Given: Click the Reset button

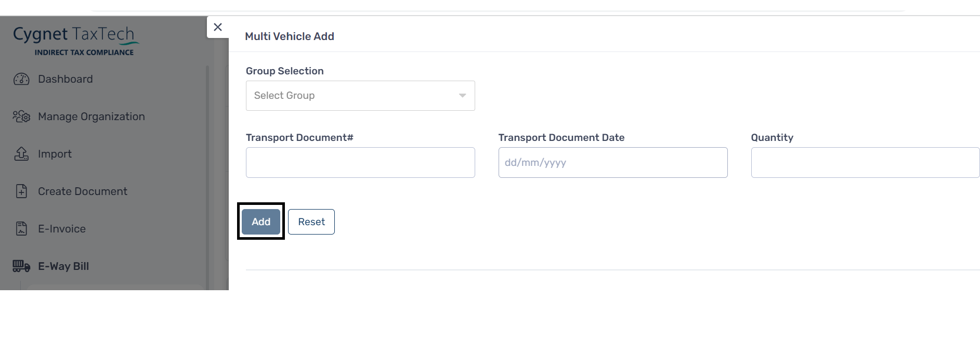Looking at the screenshot, I should 311,222.
